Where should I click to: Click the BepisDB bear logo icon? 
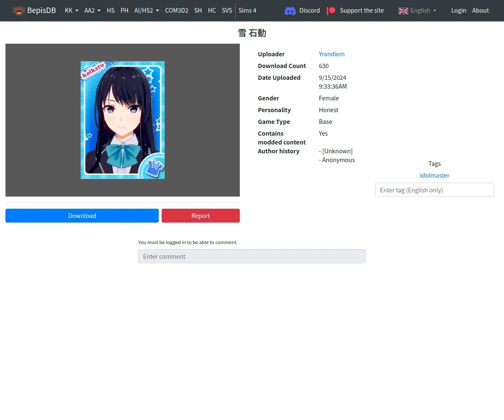[x=18, y=10]
